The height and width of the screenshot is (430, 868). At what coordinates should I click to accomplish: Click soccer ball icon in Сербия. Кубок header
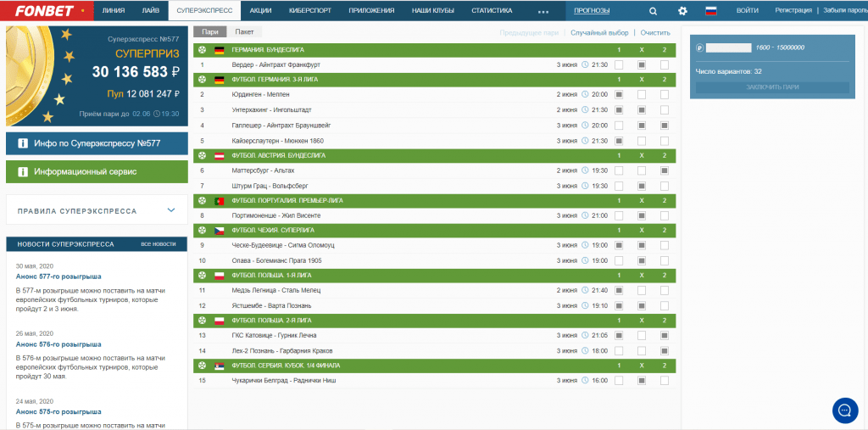202,366
